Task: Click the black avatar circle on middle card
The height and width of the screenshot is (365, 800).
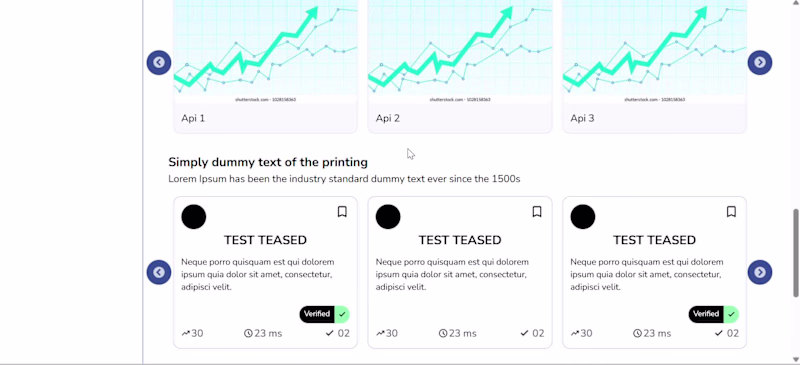Action: click(x=388, y=216)
